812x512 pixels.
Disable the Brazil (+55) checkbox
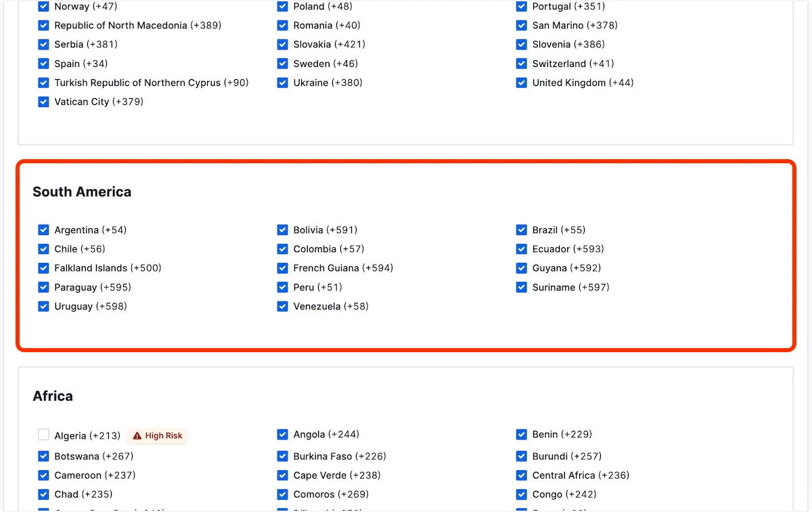[522, 230]
